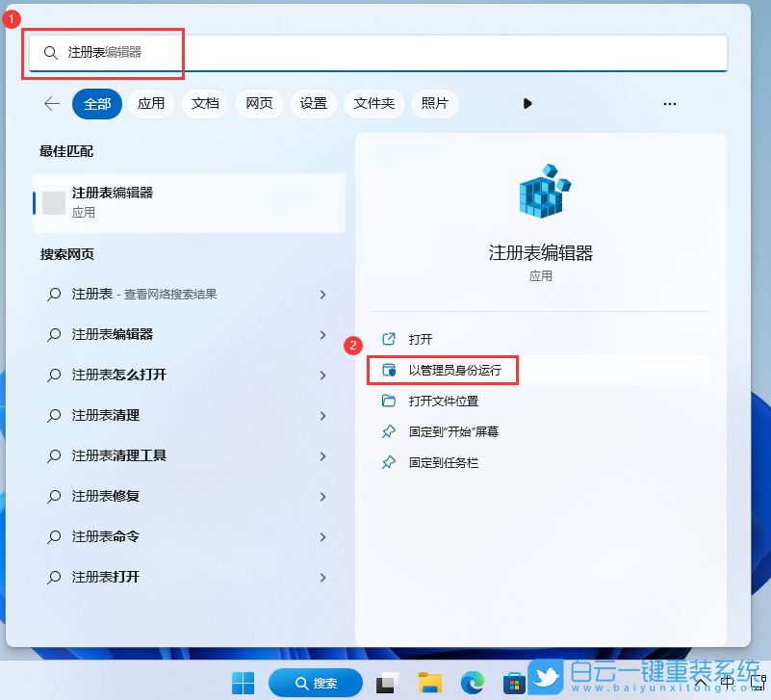
Task: Expand the 注册表清理 search suggestion chevron
Action: pos(321,415)
